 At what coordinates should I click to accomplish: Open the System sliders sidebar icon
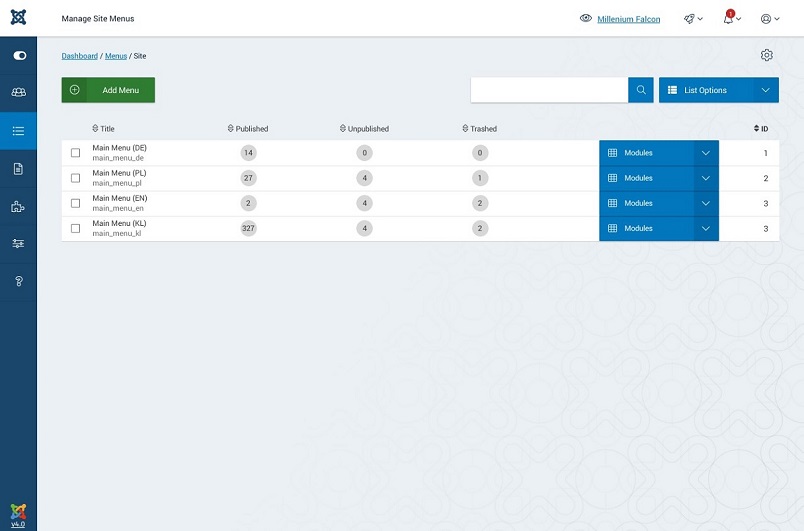[x=18, y=244]
